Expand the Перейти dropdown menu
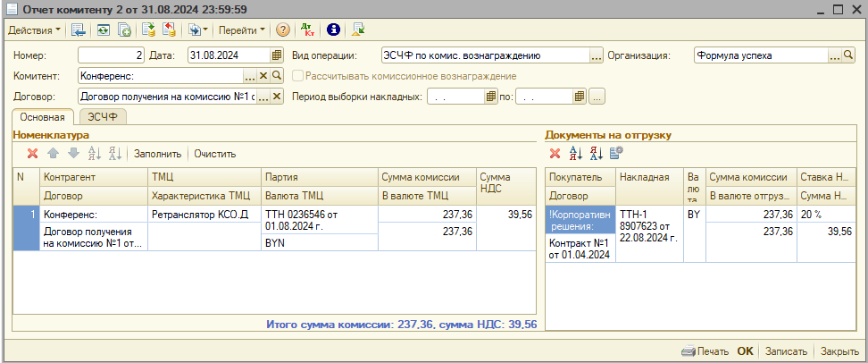 (242, 30)
